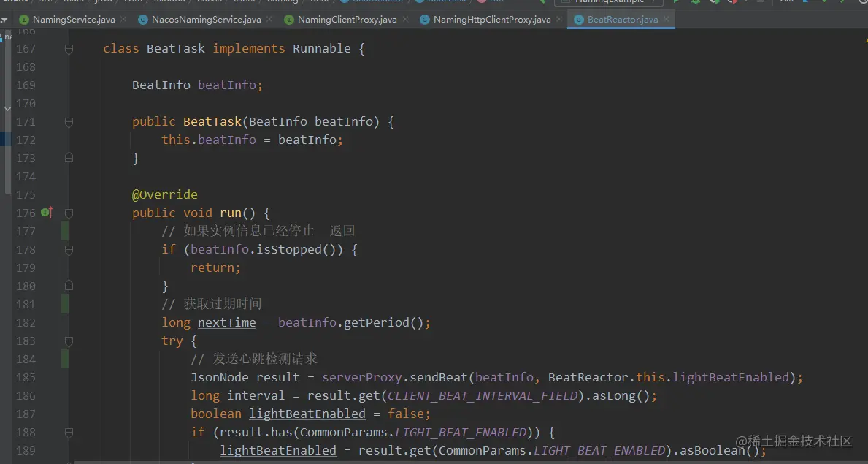
Task: Click the Chinese comment on line 177
Action: [258, 231]
